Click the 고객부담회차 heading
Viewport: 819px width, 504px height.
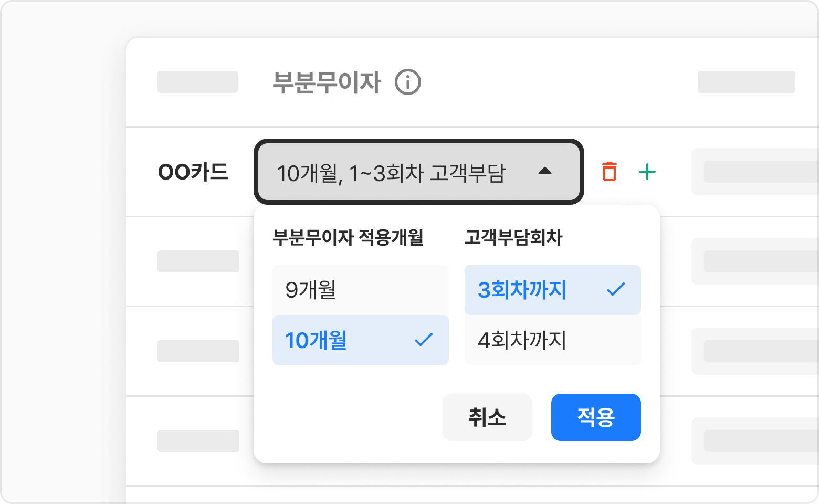(513, 237)
